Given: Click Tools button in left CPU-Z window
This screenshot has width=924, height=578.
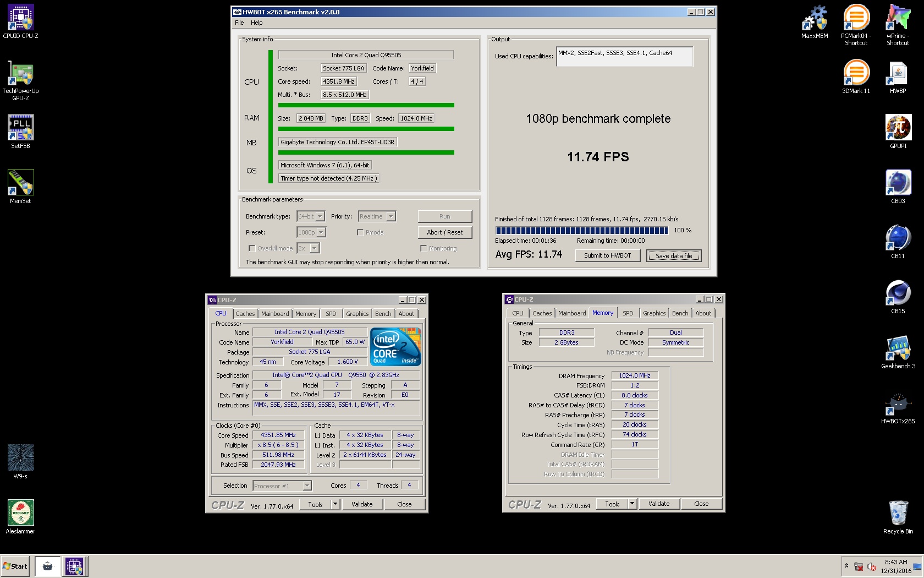Looking at the screenshot, I should click(x=315, y=504).
